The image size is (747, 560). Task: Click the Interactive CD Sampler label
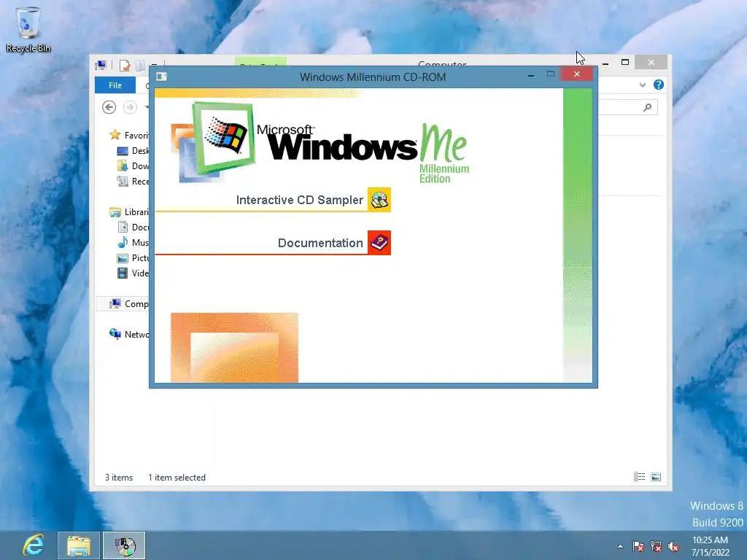click(299, 200)
